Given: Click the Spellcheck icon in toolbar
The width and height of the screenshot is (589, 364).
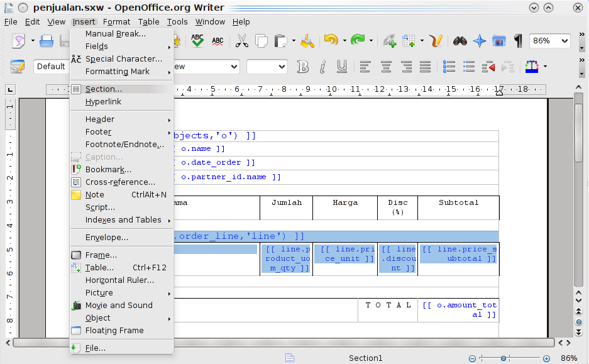Looking at the screenshot, I should (x=197, y=41).
